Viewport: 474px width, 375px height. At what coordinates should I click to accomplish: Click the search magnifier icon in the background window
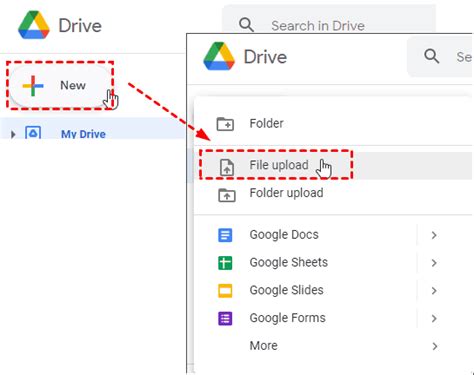(246, 25)
